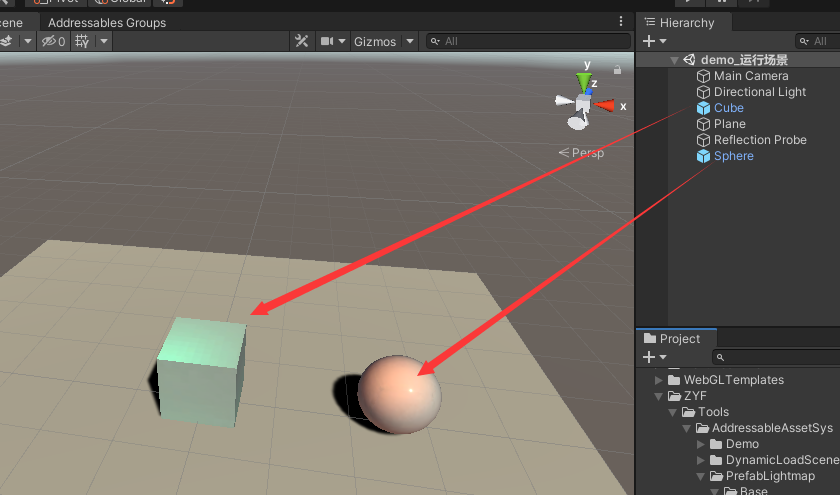
Task: Click the grid snapping icon in Scene toolbar
Action: coord(82,41)
